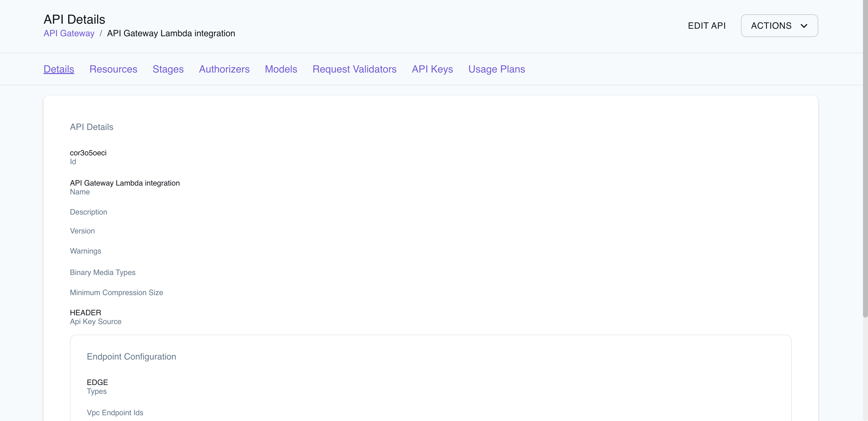This screenshot has height=421, width=868.
Task: Select the API Id value cor3o5oeci
Action: [88, 153]
